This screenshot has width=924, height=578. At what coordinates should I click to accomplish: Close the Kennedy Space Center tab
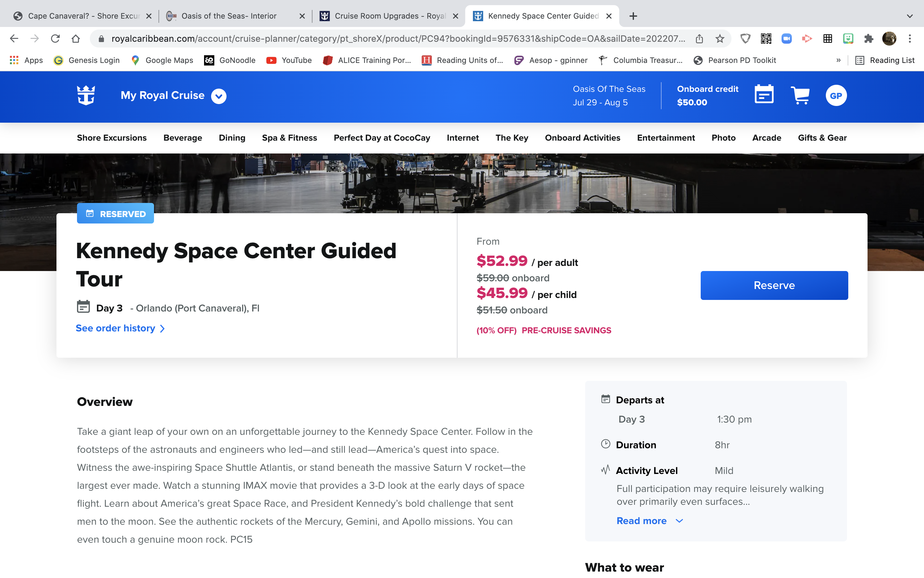(x=609, y=16)
